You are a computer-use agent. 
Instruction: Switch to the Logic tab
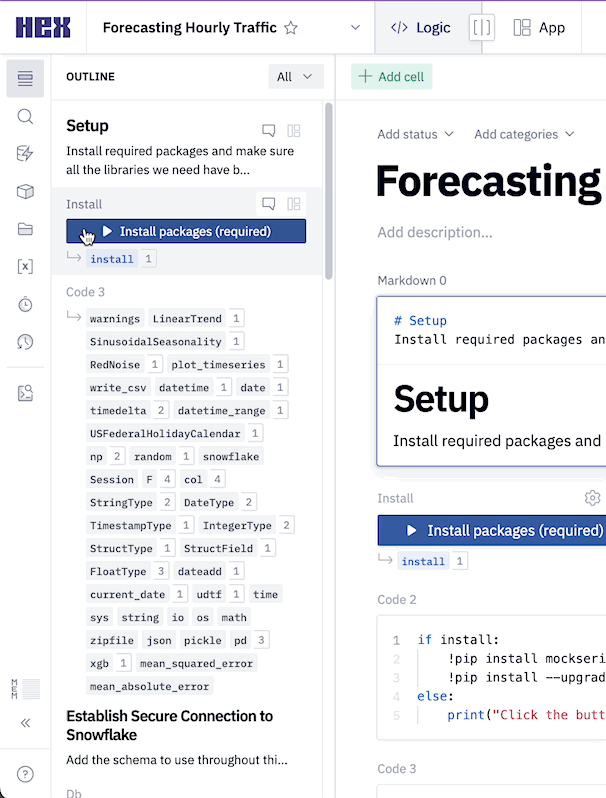pyautogui.click(x=420, y=28)
